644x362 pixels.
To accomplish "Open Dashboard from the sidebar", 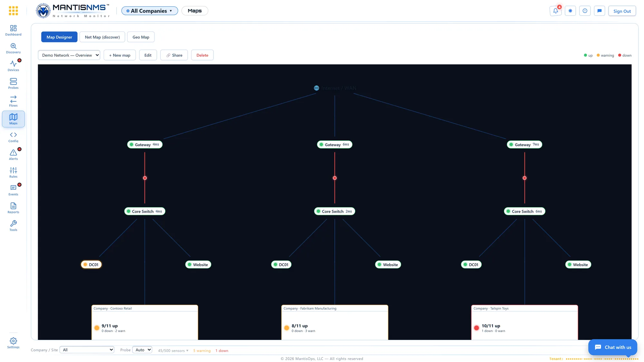I will 13,30.
